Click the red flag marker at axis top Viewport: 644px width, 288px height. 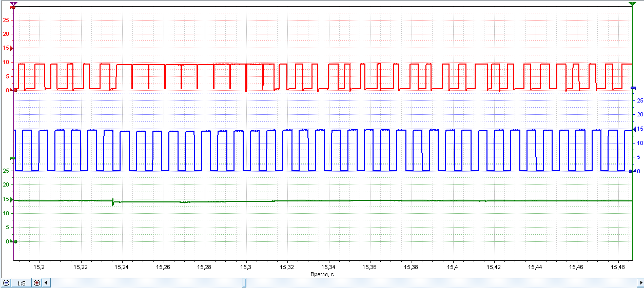pyautogui.click(x=13, y=8)
